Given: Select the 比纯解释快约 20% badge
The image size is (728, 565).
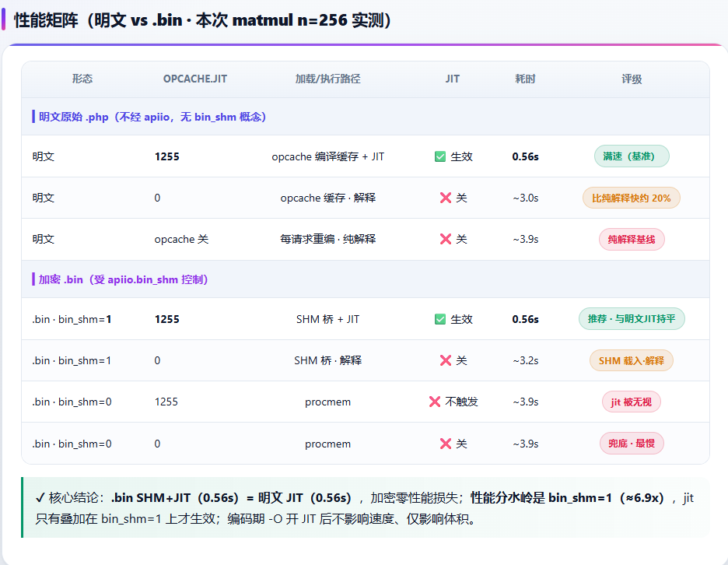Looking at the screenshot, I should 632,198.
